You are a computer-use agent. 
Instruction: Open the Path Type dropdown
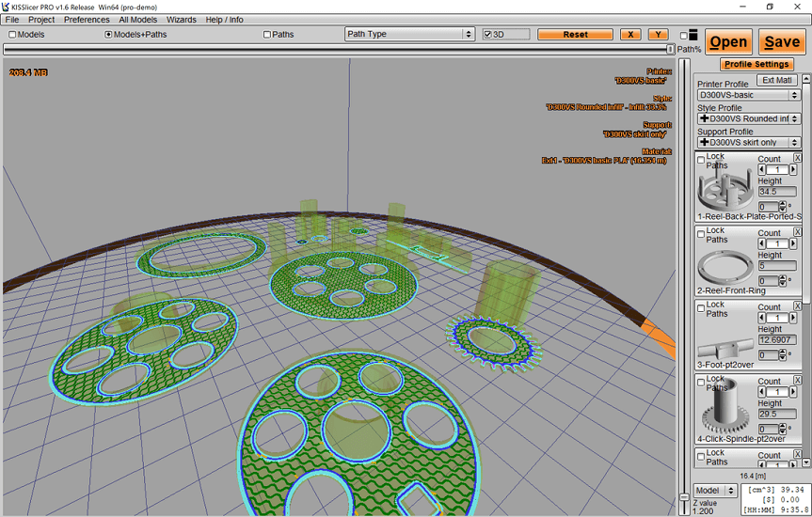point(409,34)
